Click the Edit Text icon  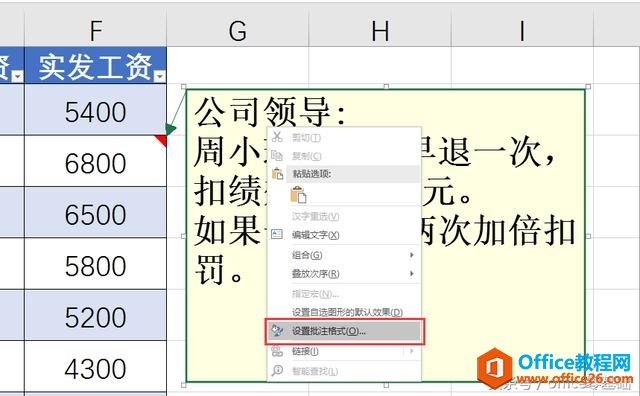tap(277, 234)
